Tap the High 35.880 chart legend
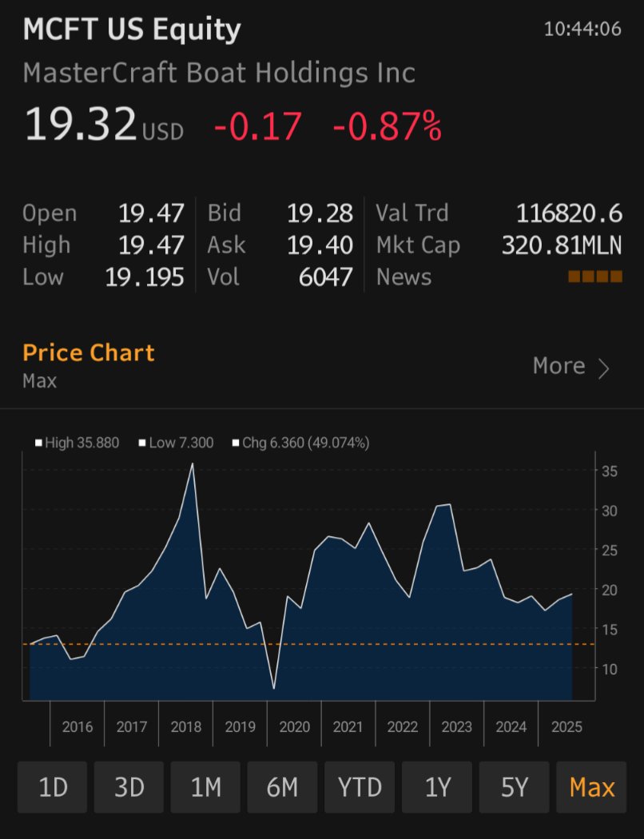This screenshot has height=839, width=644. pyautogui.click(x=77, y=443)
